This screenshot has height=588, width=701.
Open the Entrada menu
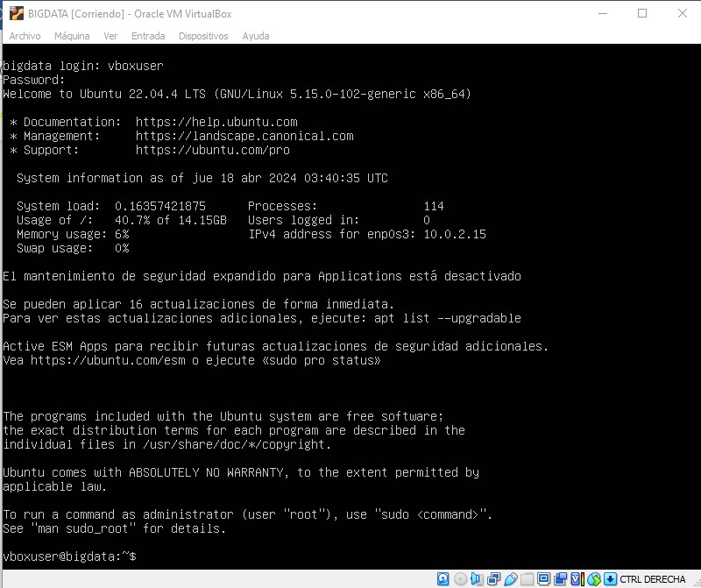click(x=148, y=36)
